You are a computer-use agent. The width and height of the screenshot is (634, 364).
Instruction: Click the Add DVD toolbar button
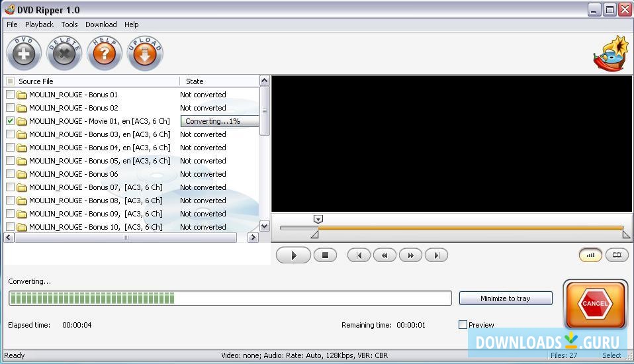pyautogui.click(x=24, y=54)
